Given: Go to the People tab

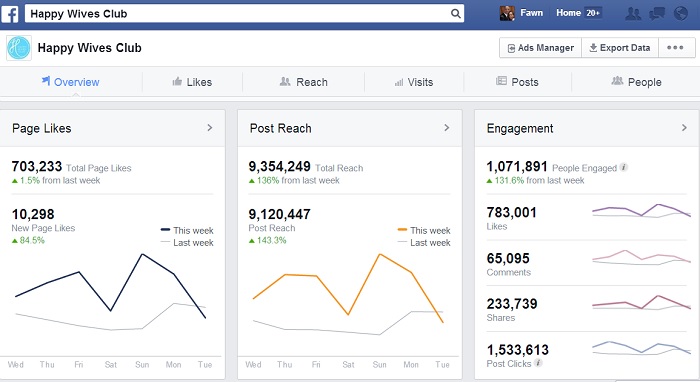Looking at the screenshot, I should coord(636,82).
